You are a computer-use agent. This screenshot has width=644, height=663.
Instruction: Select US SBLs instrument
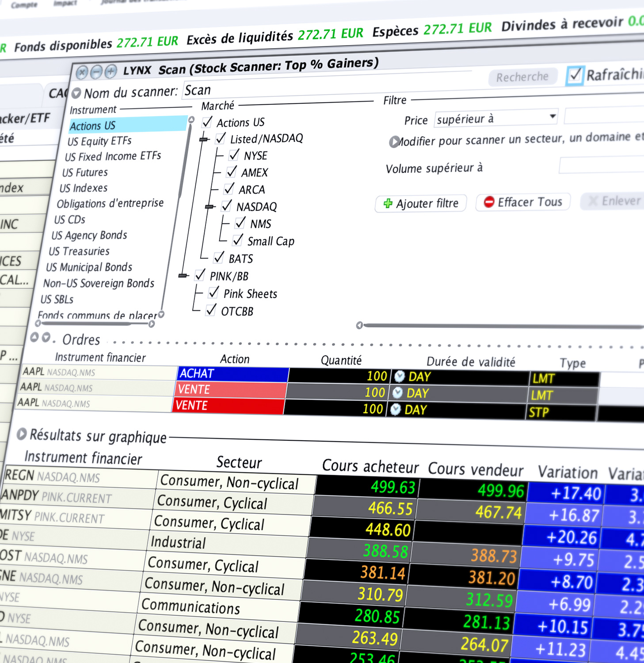[x=57, y=299]
